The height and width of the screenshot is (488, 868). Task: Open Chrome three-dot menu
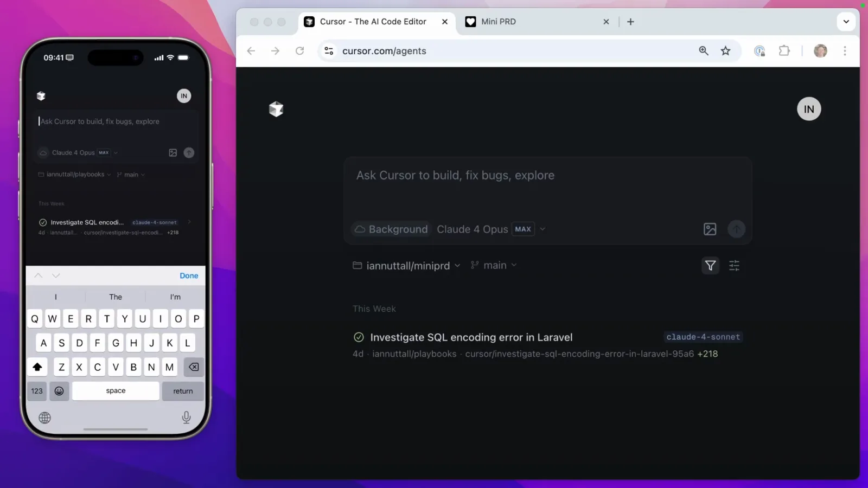click(845, 51)
